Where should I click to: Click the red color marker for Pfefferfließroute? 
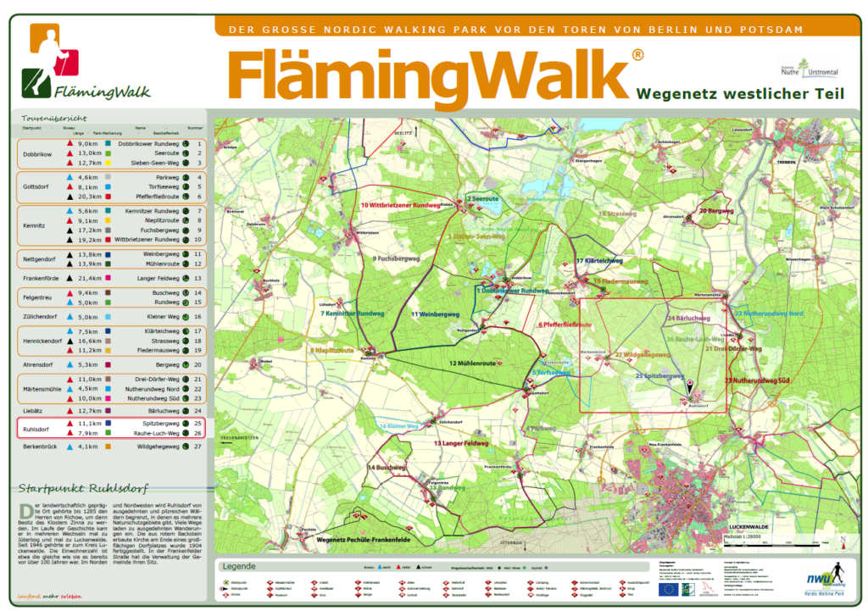109,197
